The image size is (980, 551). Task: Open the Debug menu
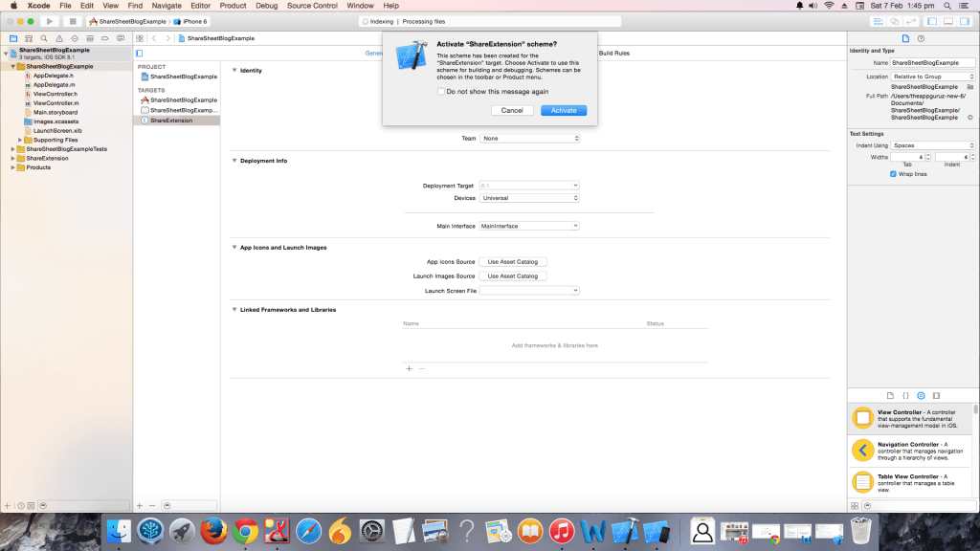(266, 6)
